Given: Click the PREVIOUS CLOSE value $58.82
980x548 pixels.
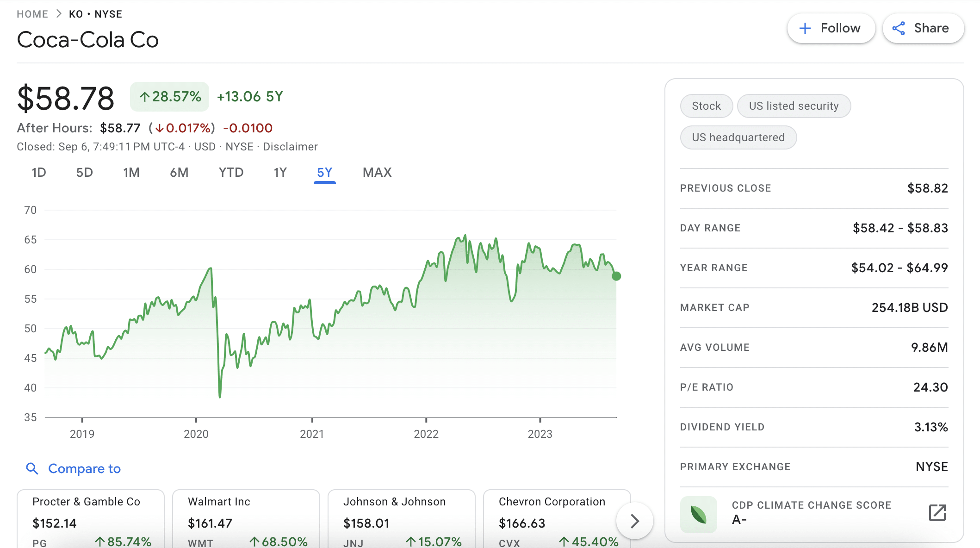Looking at the screenshot, I should tap(928, 188).
